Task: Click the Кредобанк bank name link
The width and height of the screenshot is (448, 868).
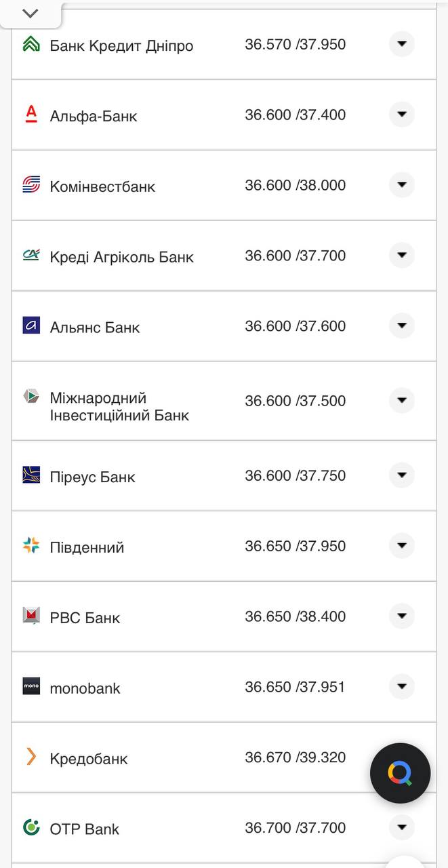Action: click(88, 759)
